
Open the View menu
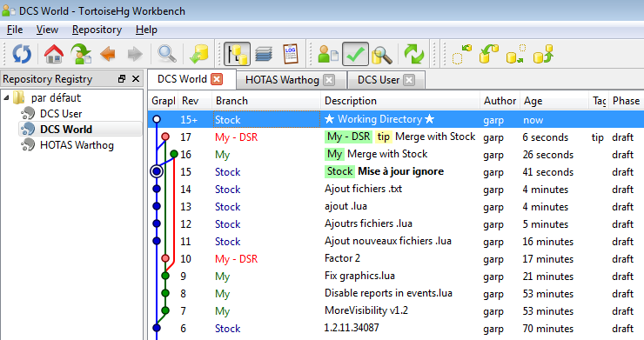pos(47,30)
